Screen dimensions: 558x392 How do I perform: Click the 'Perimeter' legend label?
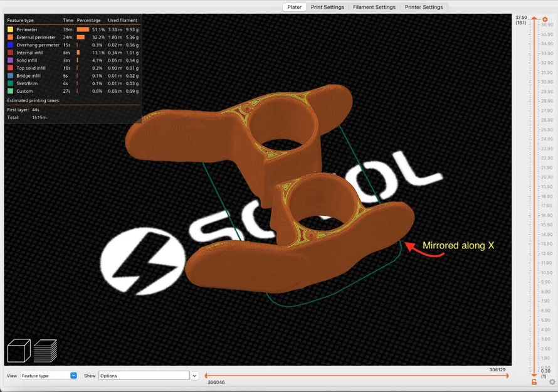tap(27, 29)
